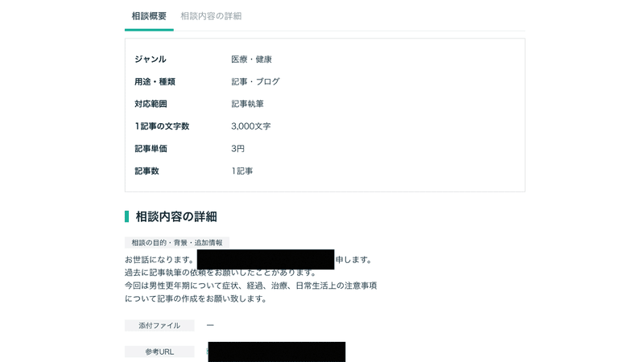This screenshot has width=644, height=362.
Task: Select the 記事単価 label
Action: pyautogui.click(x=151, y=149)
